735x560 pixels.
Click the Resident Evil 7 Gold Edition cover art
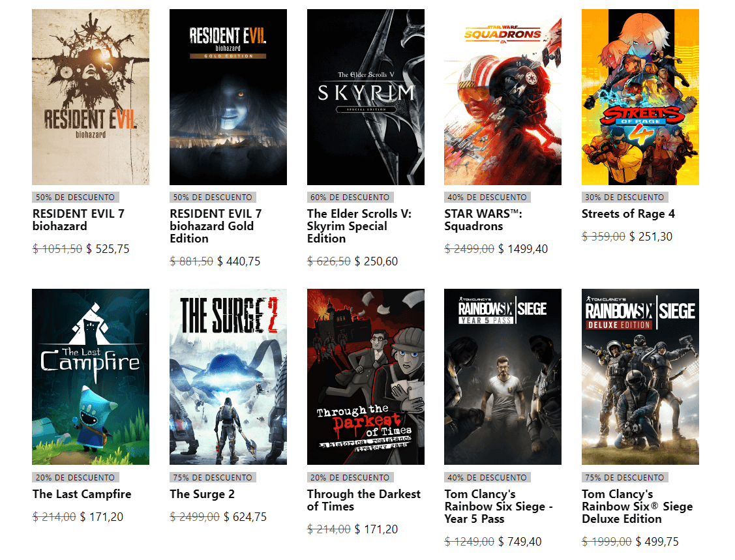[x=228, y=97]
